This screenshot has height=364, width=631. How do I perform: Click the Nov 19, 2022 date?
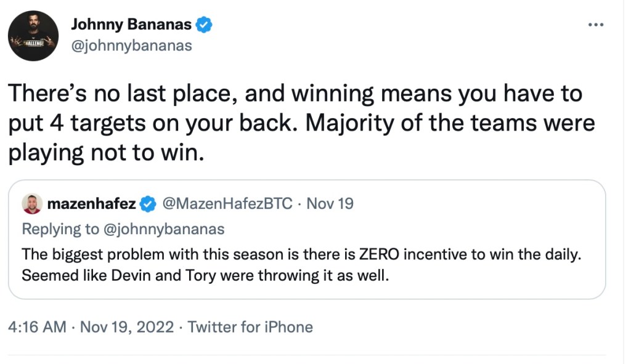126,326
